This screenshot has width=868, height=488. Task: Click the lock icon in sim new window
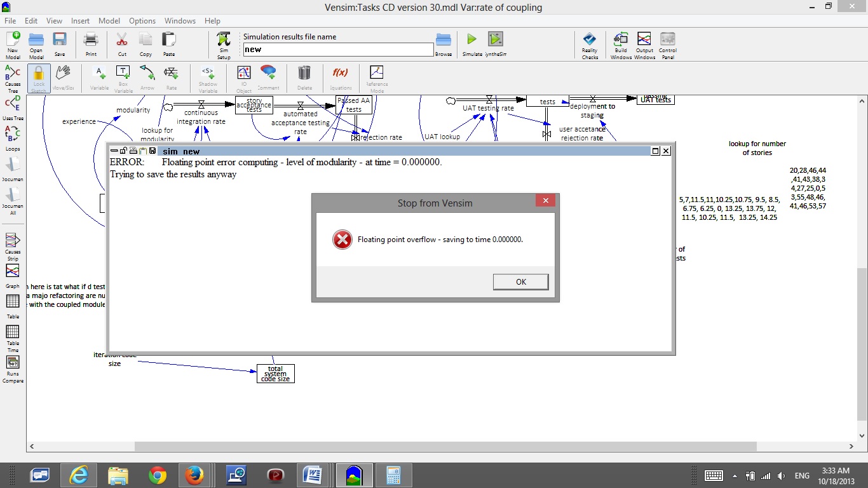click(x=123, y=151)
